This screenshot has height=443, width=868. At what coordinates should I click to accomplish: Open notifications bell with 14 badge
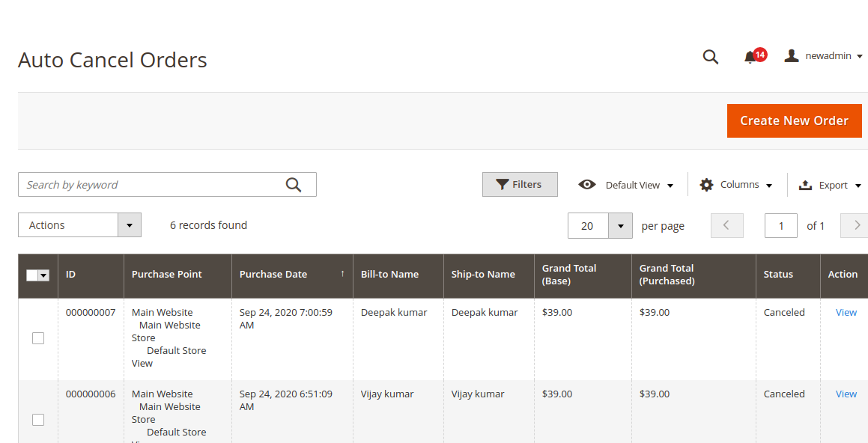click(x=754, y=56)
